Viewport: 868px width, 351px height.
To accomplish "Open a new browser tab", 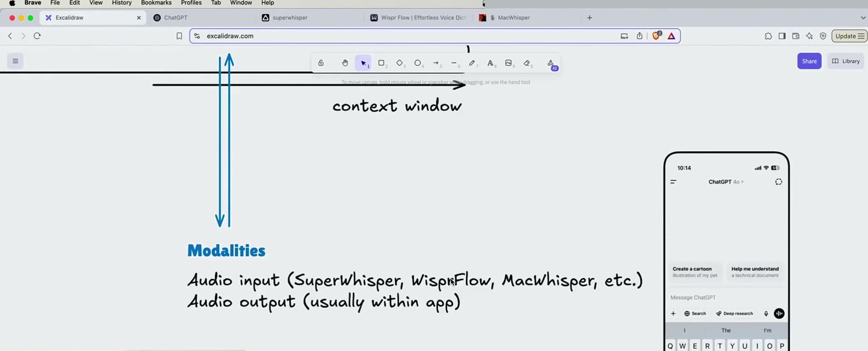I will (x=590, y=18).
